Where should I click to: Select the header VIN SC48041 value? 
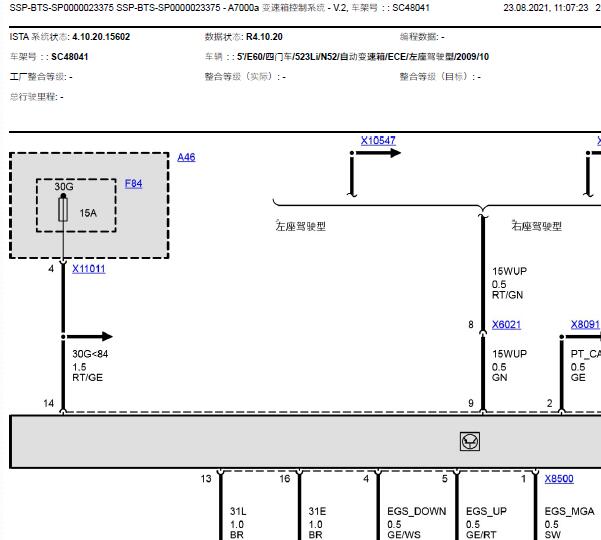pos(411,8)
